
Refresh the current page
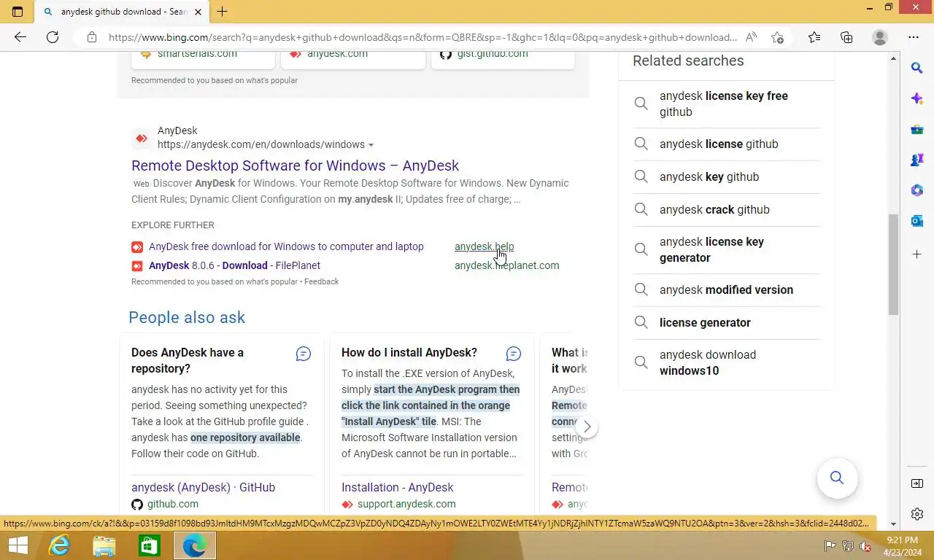tap(53, 37)
